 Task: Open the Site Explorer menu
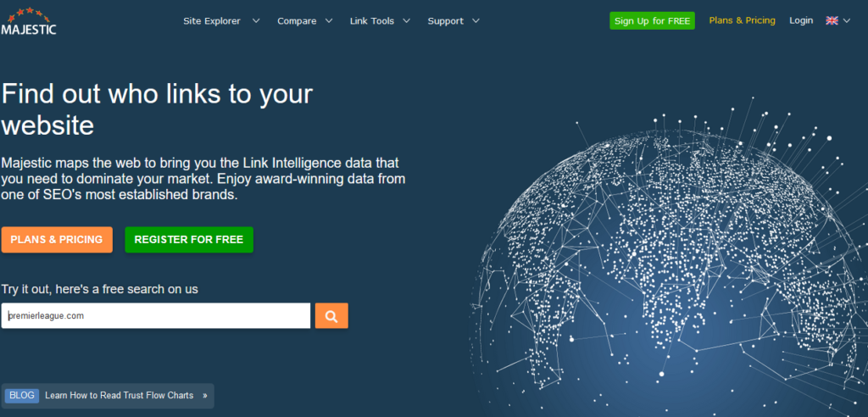tap(212, 21)
